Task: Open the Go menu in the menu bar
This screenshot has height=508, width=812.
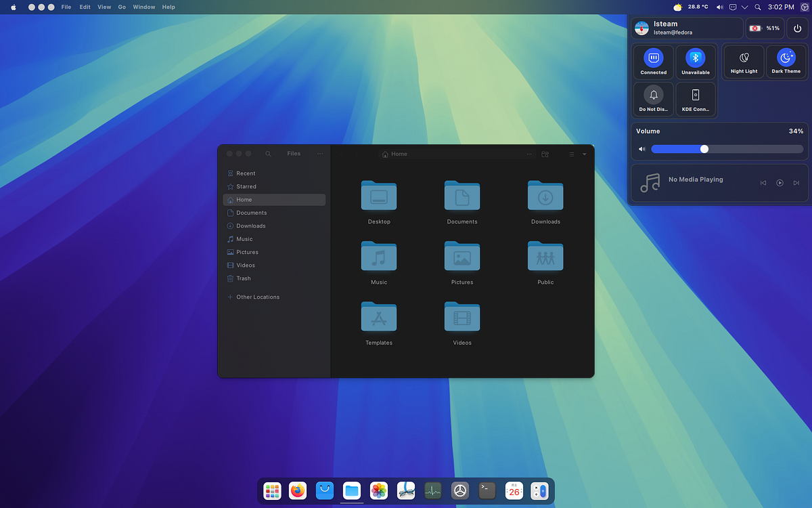Action: click(x=121, y=7)
